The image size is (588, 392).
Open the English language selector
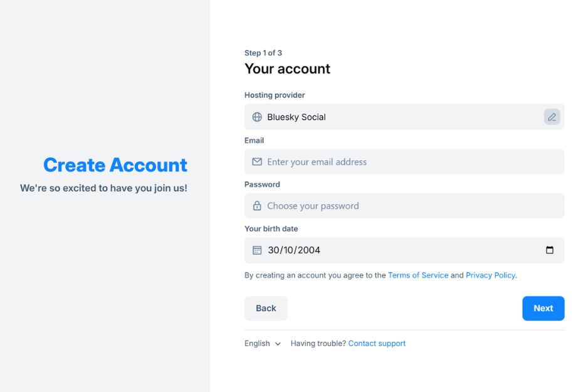pyautogui.click(x=258, y=344)
